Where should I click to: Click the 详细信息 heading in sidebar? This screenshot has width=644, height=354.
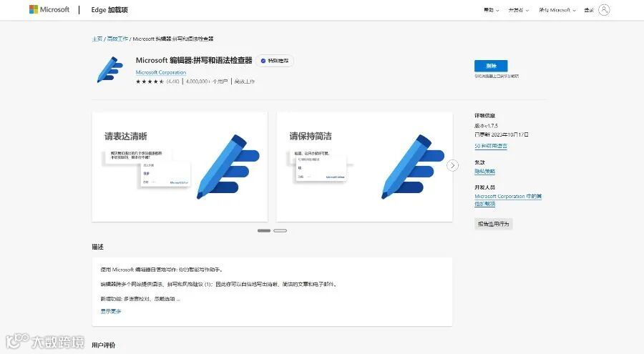(x=484, y=116)
